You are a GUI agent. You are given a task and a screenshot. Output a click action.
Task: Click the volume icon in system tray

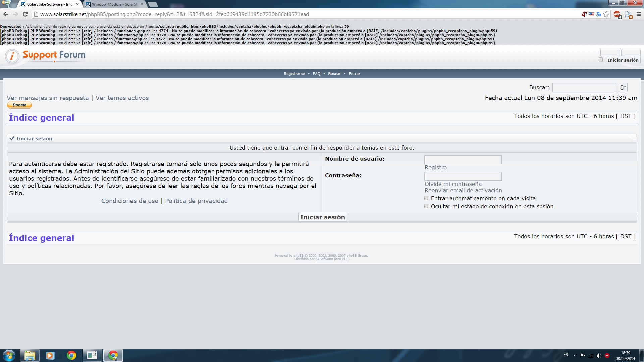click(599, 356)
